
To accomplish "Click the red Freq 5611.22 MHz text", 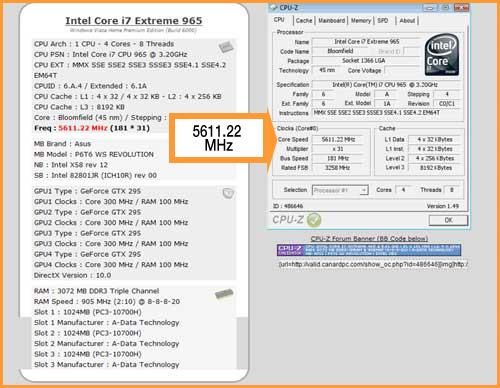I will pyautogui.click(x=83, y=128).
